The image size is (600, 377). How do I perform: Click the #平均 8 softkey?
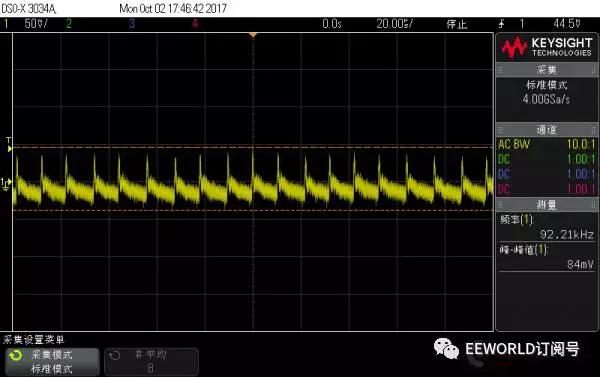(152, 362)
